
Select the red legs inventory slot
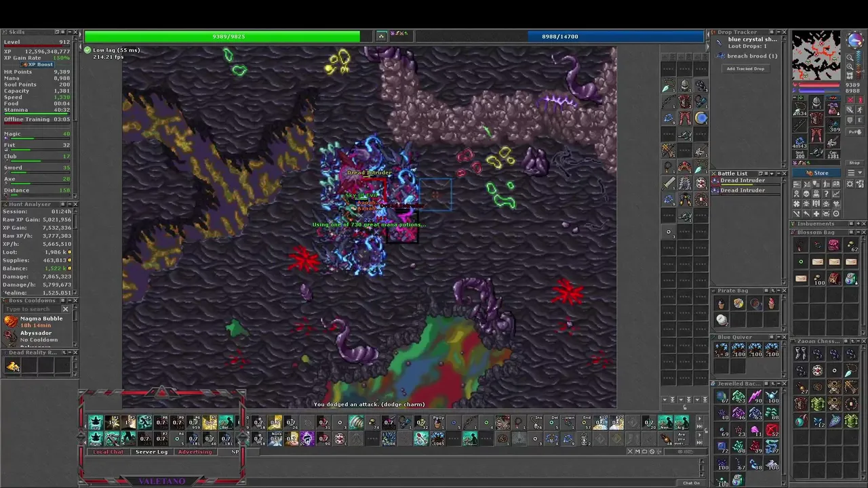click(816, 135)
